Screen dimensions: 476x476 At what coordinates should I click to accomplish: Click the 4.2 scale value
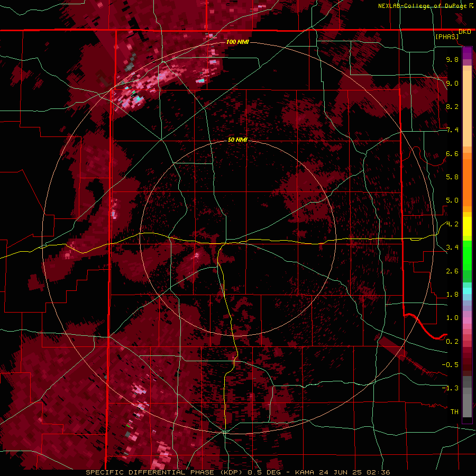452,224
